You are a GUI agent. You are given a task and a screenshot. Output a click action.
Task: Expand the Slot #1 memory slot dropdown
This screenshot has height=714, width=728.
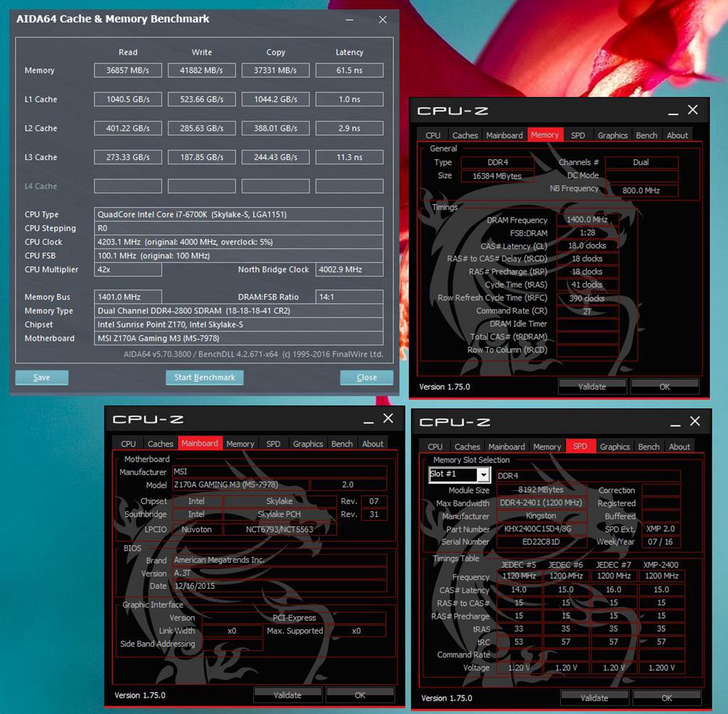[483, 474]
